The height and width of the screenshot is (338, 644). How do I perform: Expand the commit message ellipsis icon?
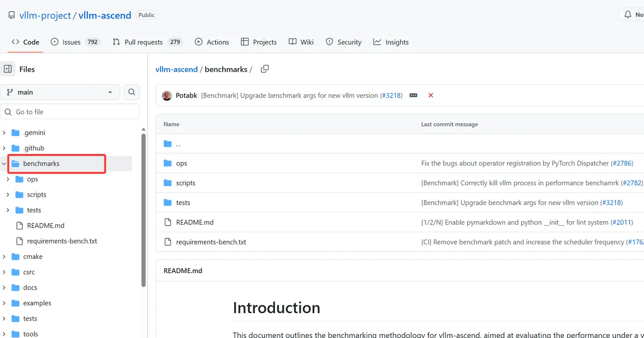pyautogui.click(x=414, y=95)
